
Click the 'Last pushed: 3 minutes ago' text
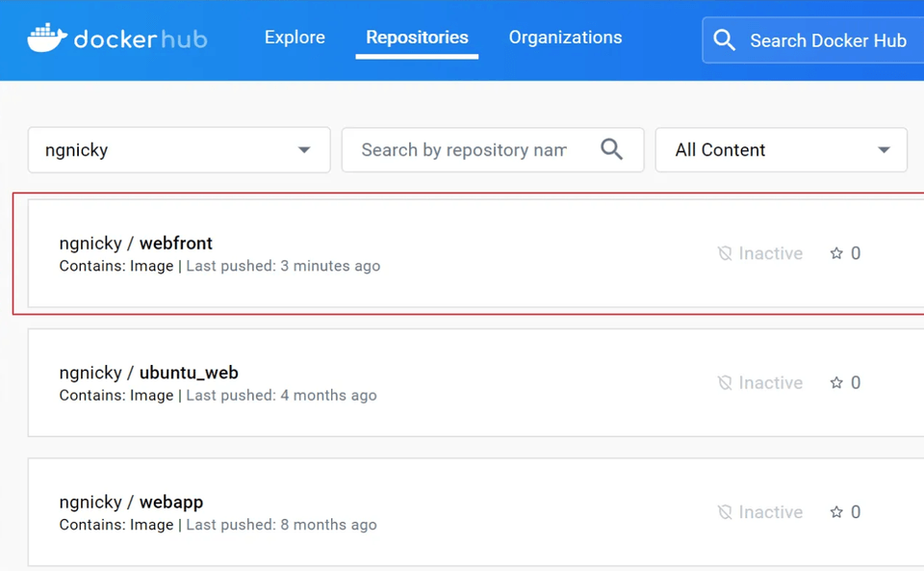tap(283, 266)
